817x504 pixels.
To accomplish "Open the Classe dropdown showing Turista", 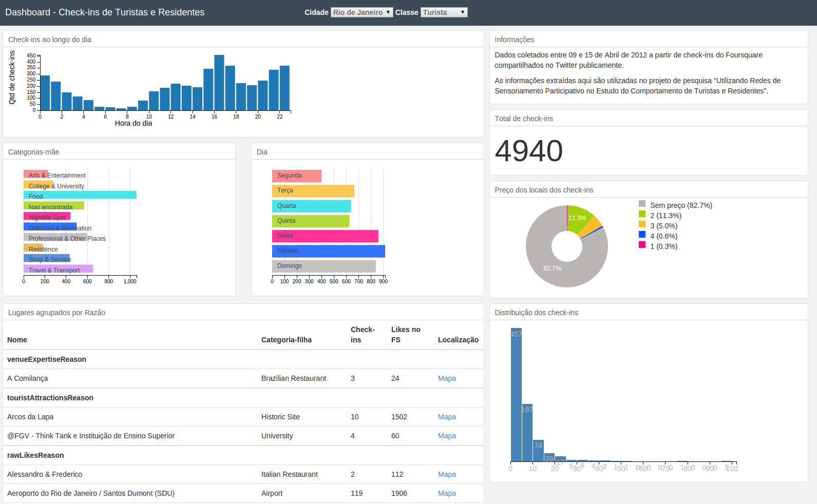I will pyautogui.click(x=444, y=12).
